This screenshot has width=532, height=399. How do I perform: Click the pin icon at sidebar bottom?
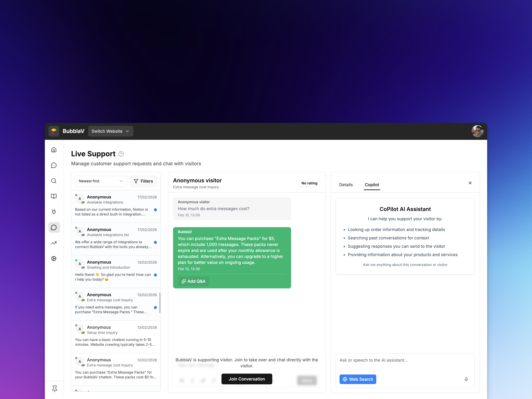(x=55, y=388)
